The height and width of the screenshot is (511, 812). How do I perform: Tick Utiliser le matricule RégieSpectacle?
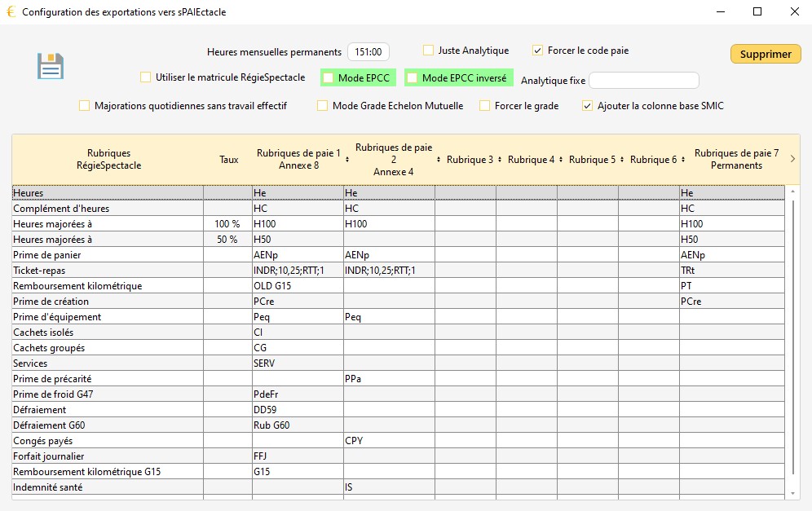[146, 77]
